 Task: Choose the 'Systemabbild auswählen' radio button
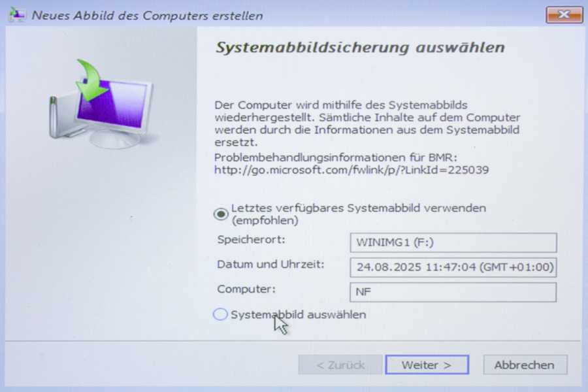[220, 314]
